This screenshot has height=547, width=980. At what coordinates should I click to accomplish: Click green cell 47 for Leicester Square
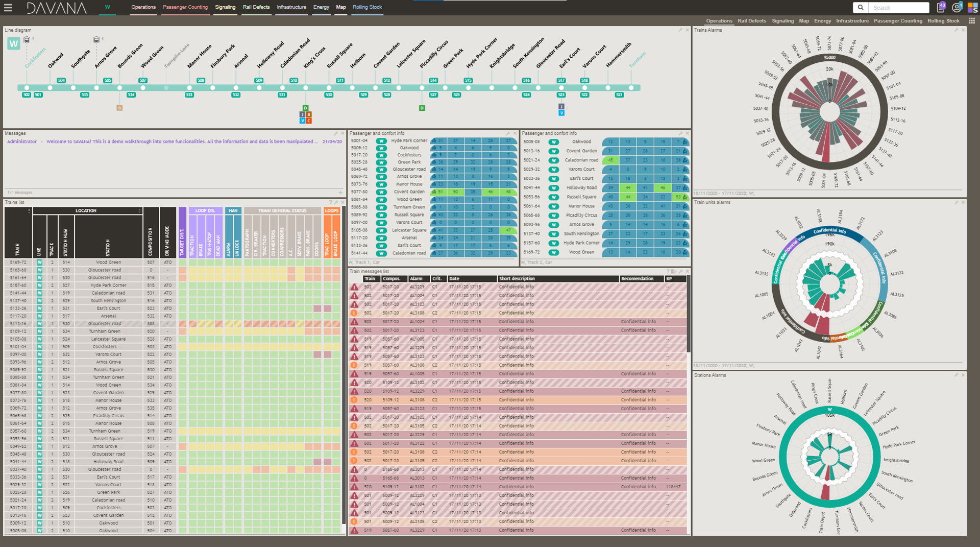(508, 230)
